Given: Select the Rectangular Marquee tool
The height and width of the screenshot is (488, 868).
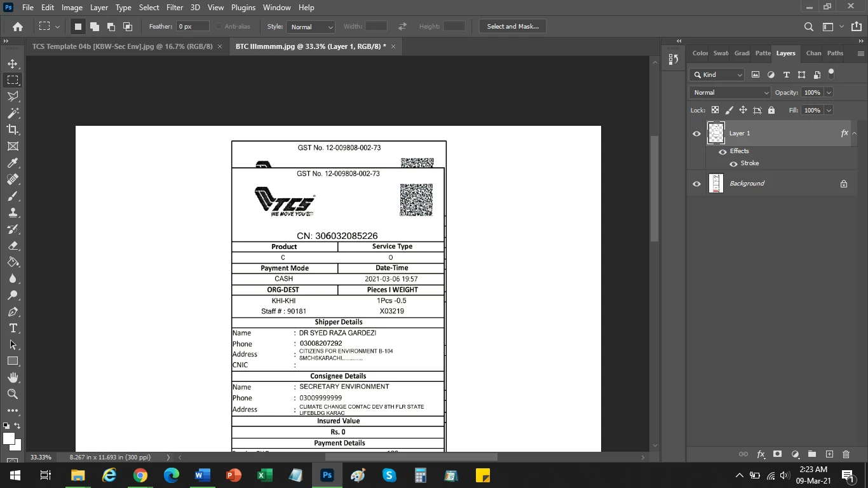Looking at the screenshot, I should [x=13, y=80].
